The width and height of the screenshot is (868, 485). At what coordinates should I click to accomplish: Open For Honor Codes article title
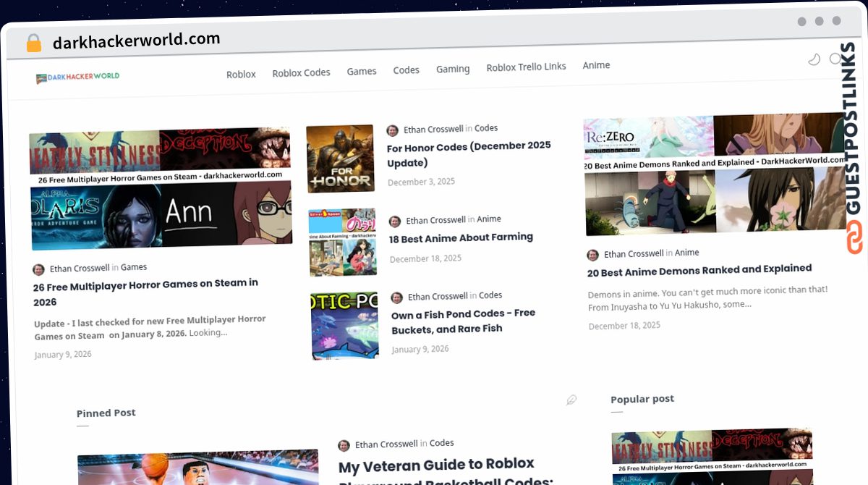pyautogui.click(x=469, y=154)
